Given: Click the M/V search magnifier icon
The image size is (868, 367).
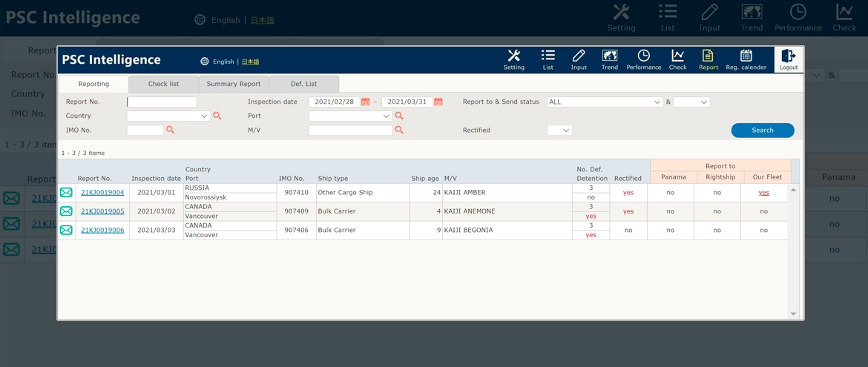Looking at the screenshot, I should click(398, 130).
